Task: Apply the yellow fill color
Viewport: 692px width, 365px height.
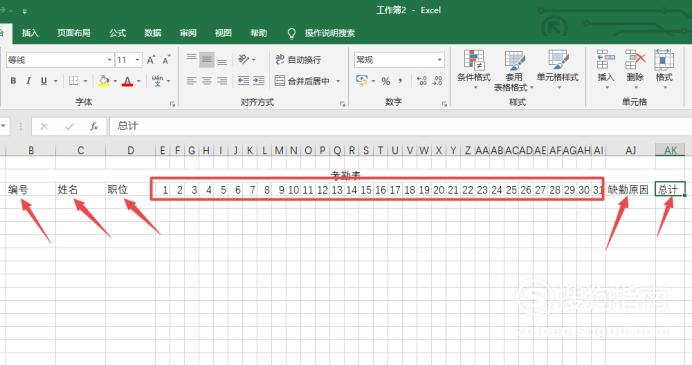Action: [x=104, y=81]
